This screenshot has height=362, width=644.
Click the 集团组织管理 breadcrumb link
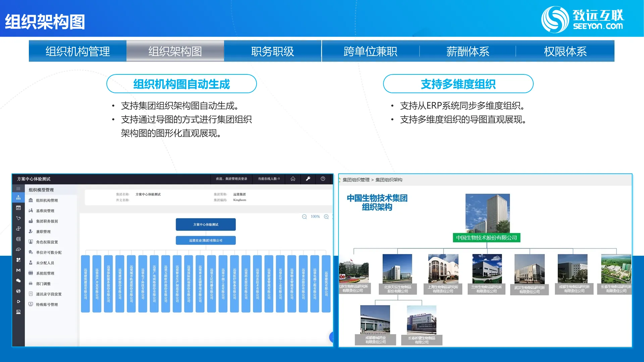tap(356, 180)
